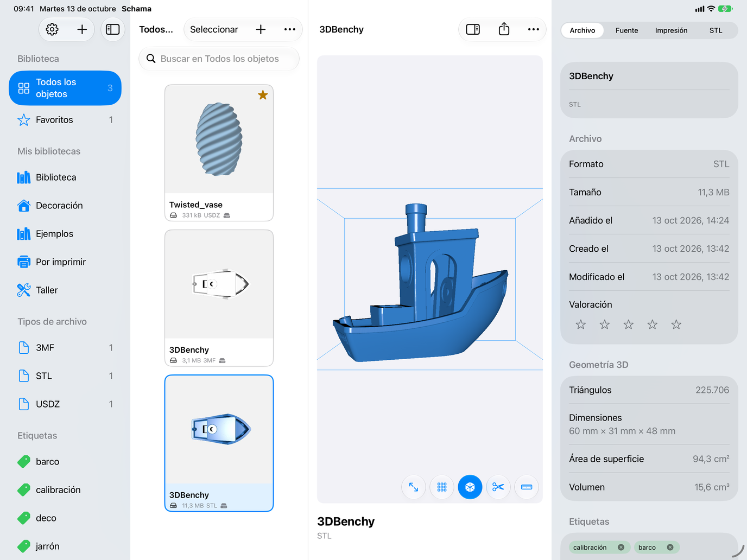Rate the model three stars
Screen dimensions: 747x560
click(x=629, y=324)
